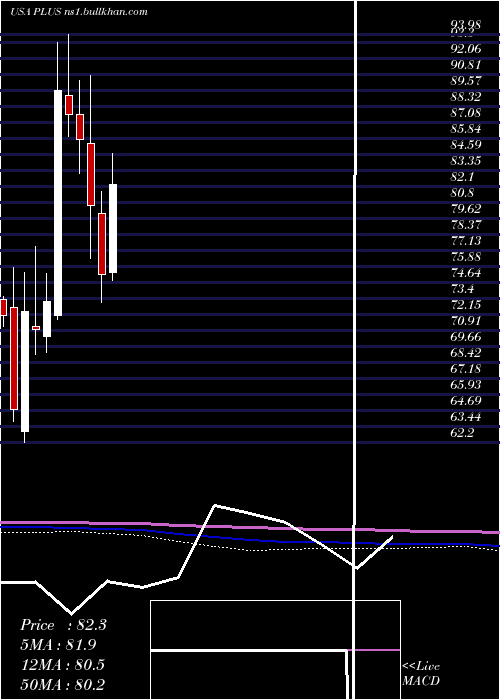Click the 63.44 price axis label
Viewport: 500px width, 700px height.
pyautogui.click(x=466, y=417)
